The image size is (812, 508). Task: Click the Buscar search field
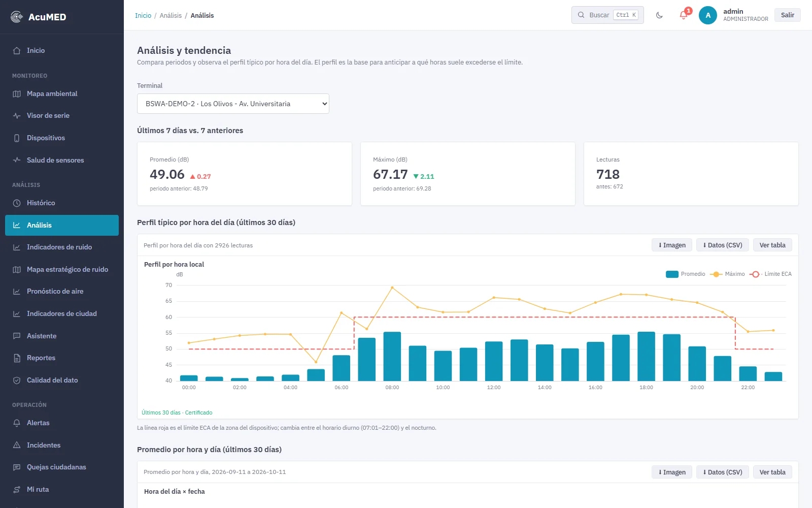click(607, 15)
